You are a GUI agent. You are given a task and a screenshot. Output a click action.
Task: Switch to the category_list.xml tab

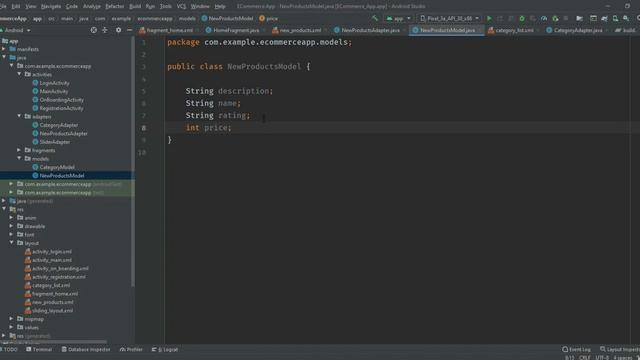513,30
